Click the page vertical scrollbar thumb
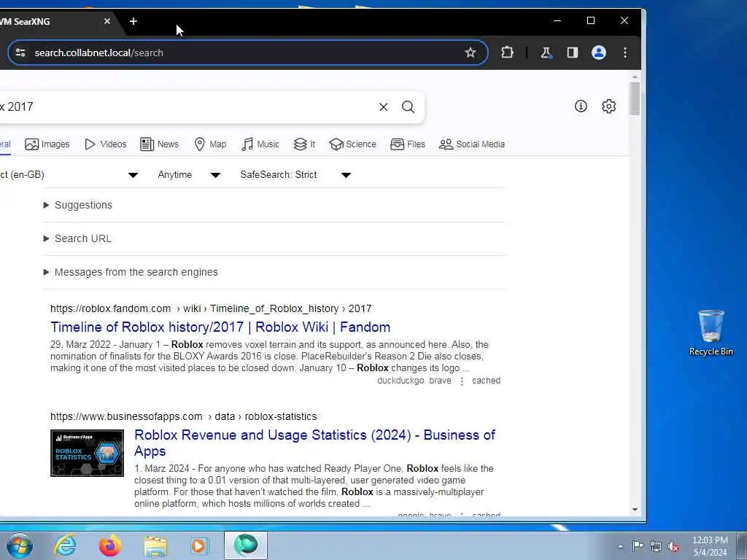747x560 pixels. pyautogui.click(x=635, y=98)
